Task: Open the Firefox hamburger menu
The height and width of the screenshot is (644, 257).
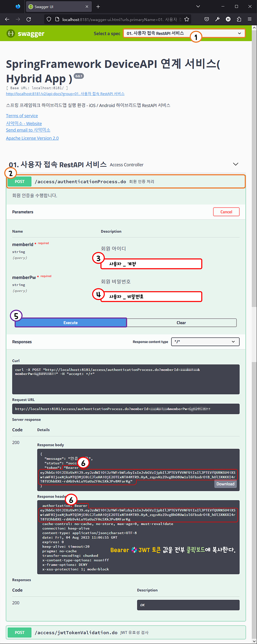Action: (x=250, y=19)
